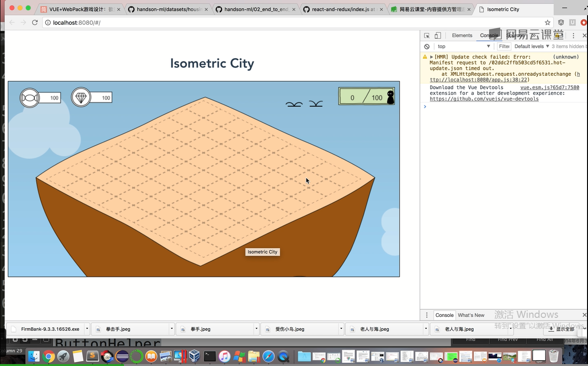The width and height of the screenshot is (588, 366).
Task: Open Terminal from the Dock
Action: [x=209, y=356]
